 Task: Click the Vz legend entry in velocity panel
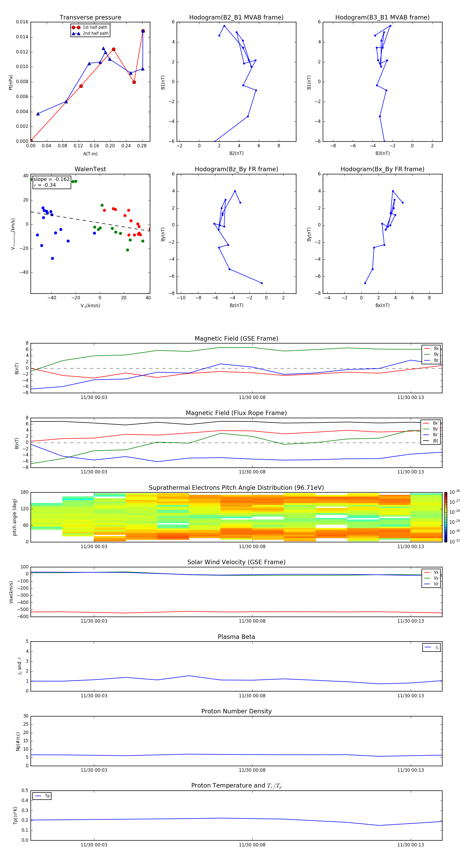pos(431,584)
